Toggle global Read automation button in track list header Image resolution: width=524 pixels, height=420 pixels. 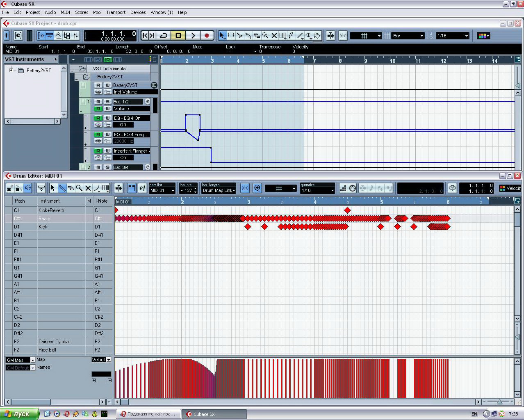108,59
